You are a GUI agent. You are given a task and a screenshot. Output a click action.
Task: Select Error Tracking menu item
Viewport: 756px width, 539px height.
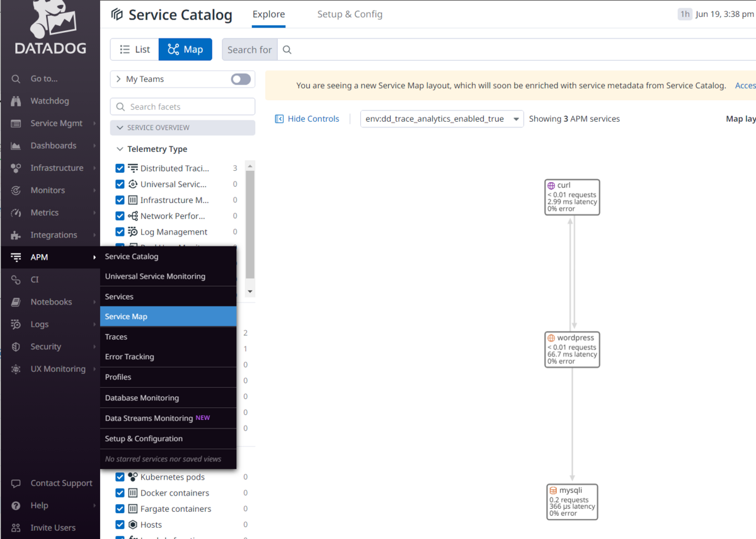(x=168, y=357)
